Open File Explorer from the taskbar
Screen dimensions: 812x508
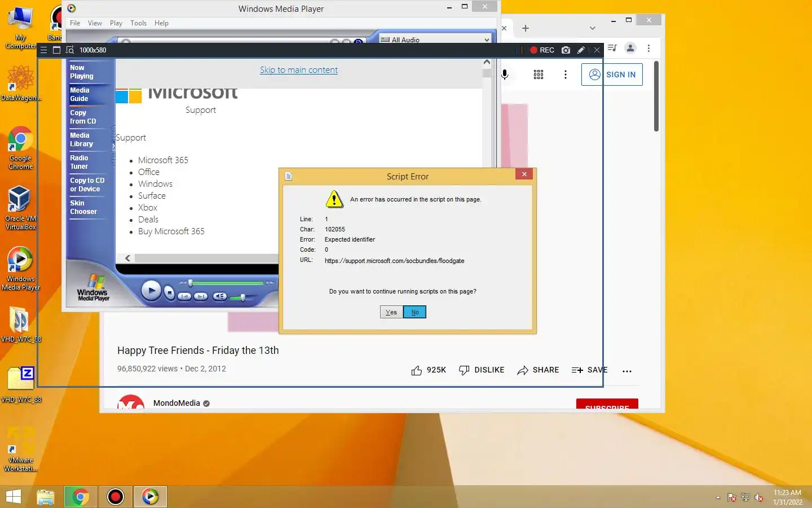(46, 497)
